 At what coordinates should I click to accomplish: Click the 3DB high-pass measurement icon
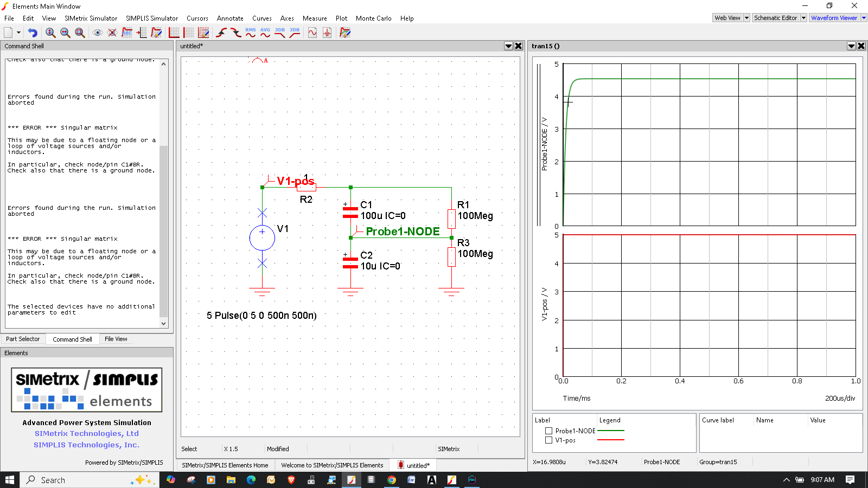[295, 33]
